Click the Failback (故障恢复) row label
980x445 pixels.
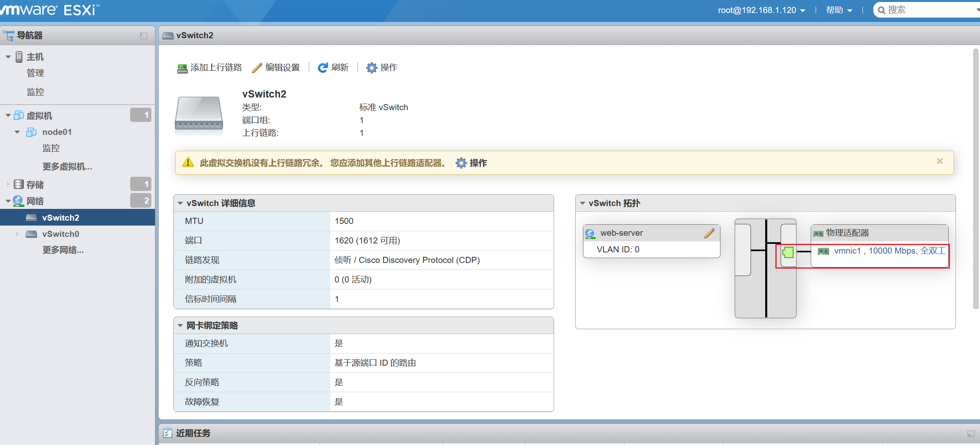(x=202, y=402)
